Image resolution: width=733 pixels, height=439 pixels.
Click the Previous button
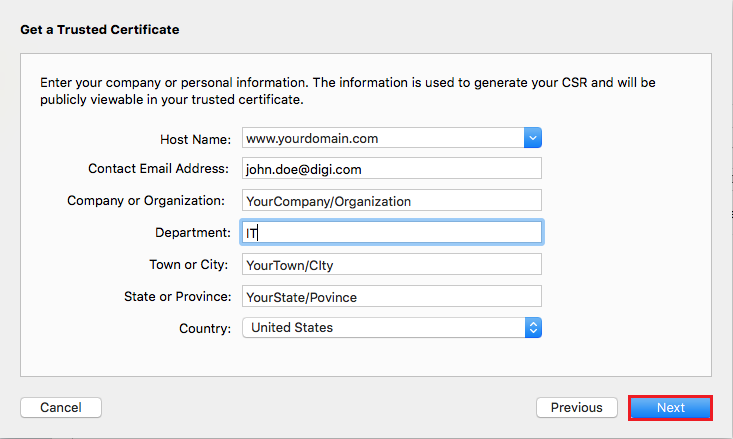point(576,407)
